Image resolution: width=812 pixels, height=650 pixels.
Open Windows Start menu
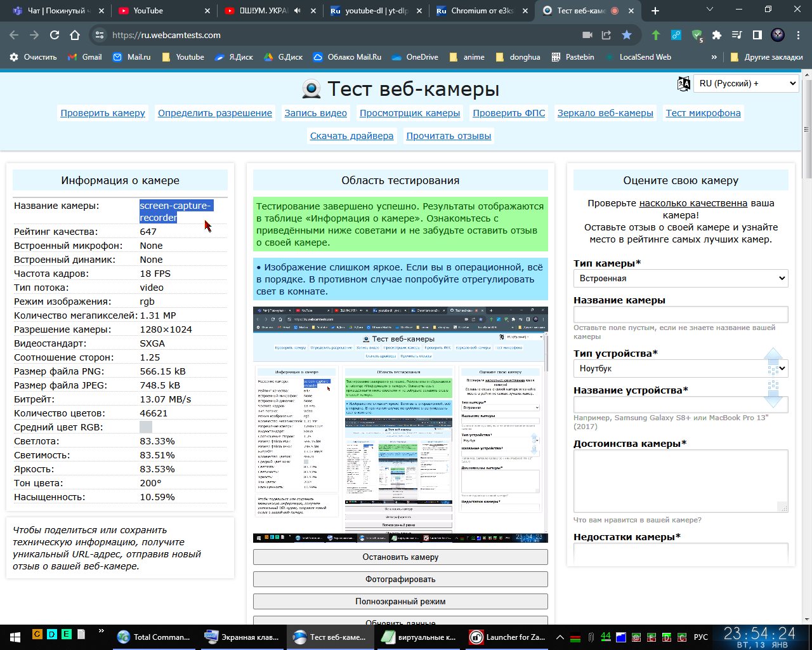[14, 636]
